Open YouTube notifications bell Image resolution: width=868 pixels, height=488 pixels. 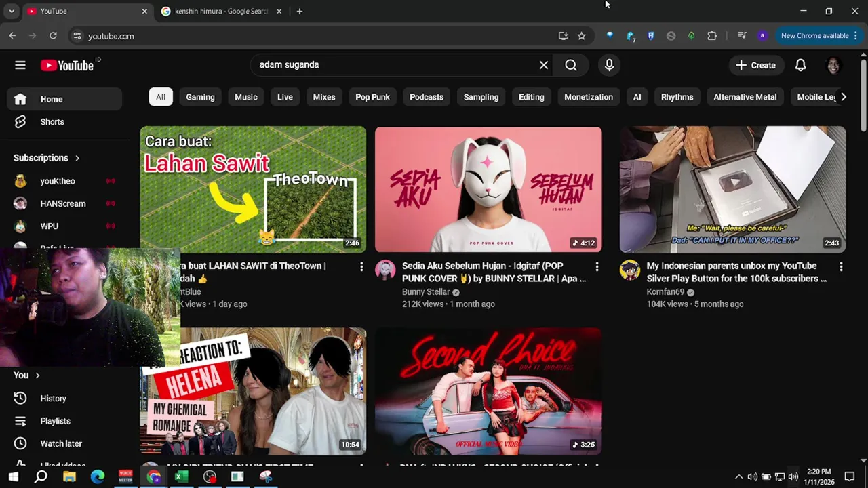coord(800,65)
